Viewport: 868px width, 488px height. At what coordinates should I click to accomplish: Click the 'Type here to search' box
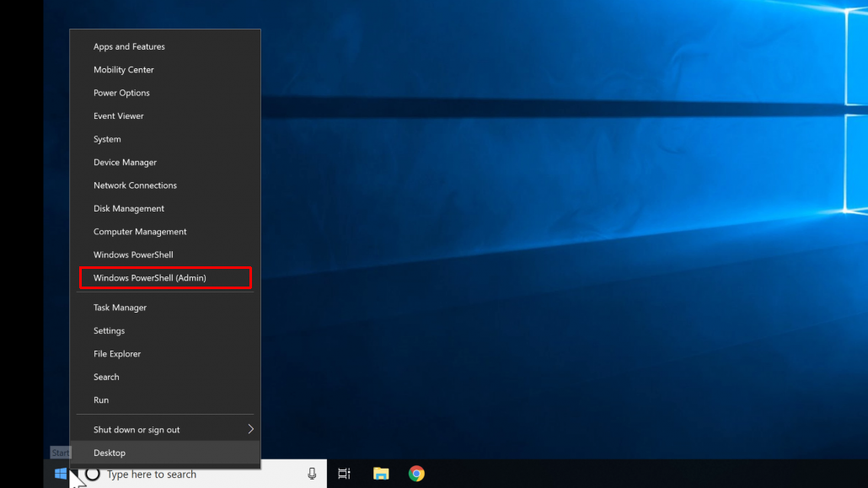pos(202,475)
